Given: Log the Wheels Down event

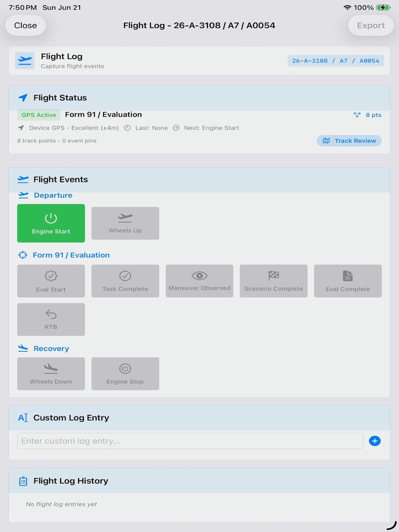Looking at the screenshot, I should tap(51, 374).
